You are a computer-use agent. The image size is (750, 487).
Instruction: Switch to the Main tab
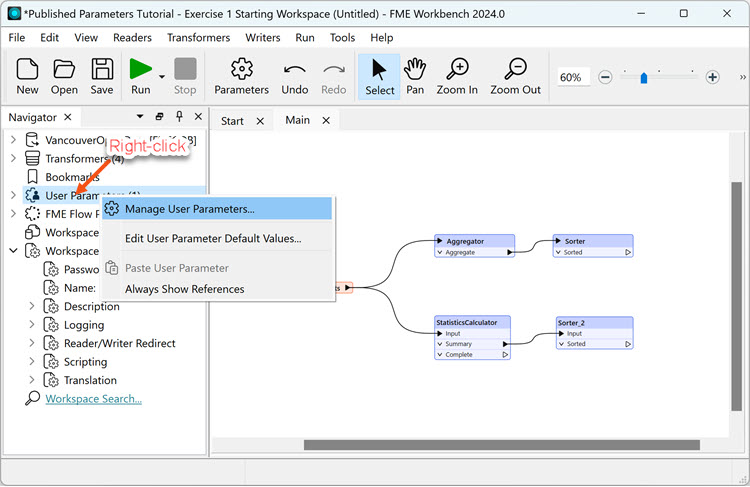point(298,120)
